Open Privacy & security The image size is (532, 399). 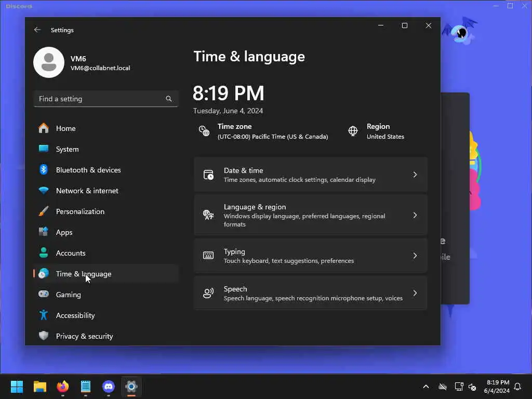(106, 336)
